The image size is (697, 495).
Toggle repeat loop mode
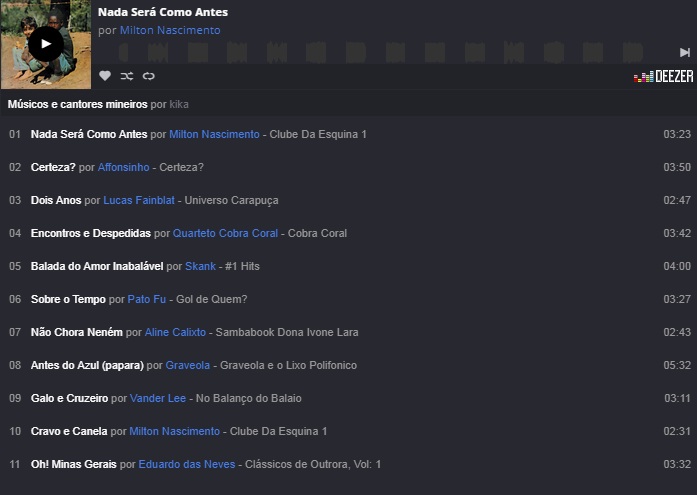(x=149, y=76)
